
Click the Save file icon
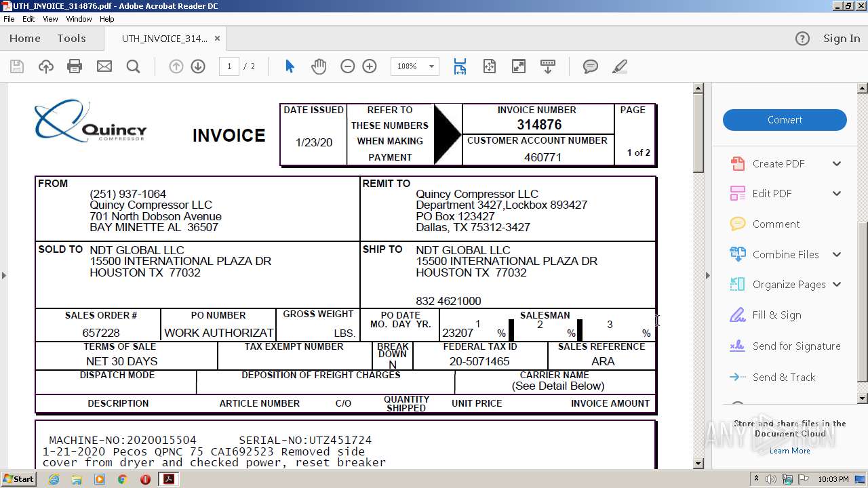(x=17, y=66)
